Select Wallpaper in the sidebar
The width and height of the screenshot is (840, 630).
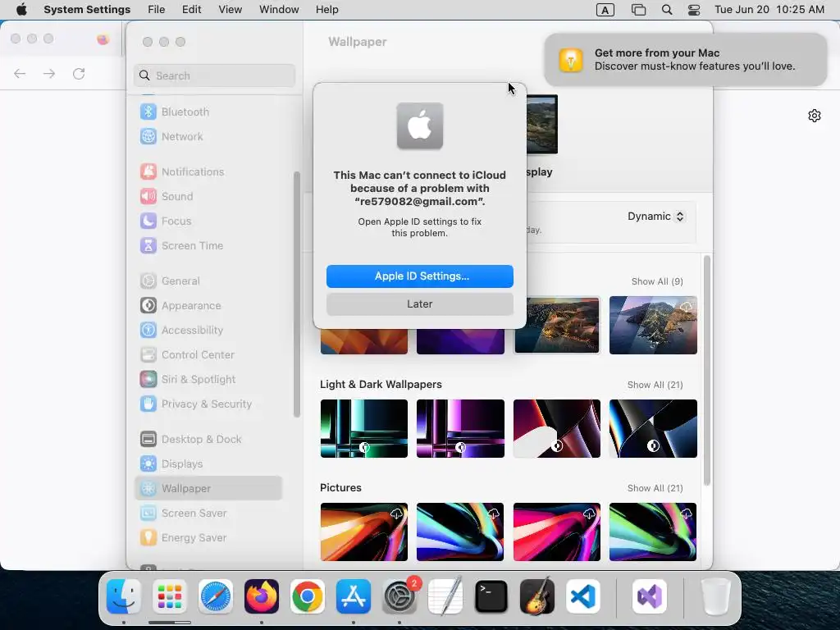tap(208, 489)
